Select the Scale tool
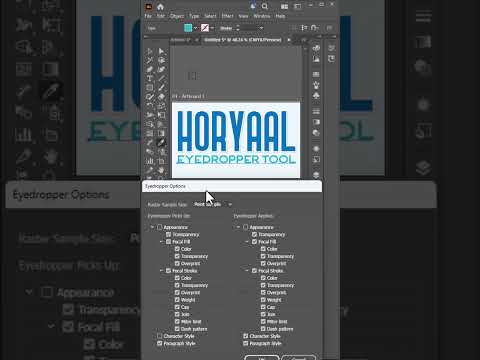This screenshot has height=360, width=480. pyautogui.click(x=161, y=106)
